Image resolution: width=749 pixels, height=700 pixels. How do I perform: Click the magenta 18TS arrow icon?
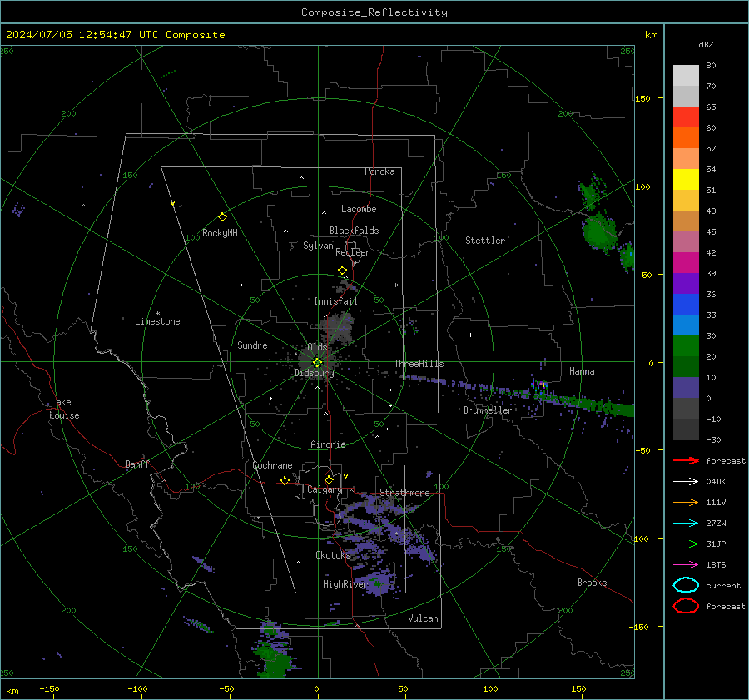click(x=686, y=565)
